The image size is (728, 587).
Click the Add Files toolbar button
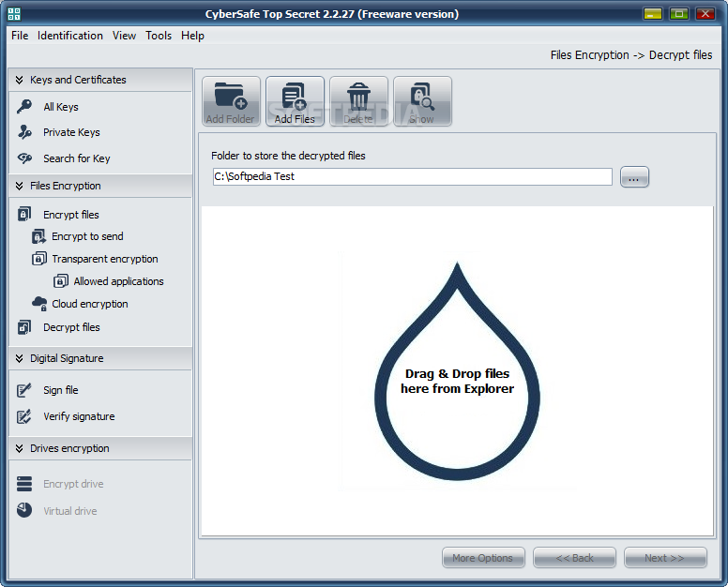click(x=295, y=101)
